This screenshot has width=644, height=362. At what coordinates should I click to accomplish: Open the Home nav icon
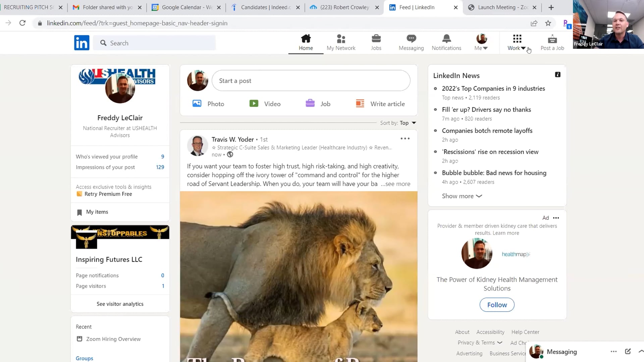coord(306,43)
